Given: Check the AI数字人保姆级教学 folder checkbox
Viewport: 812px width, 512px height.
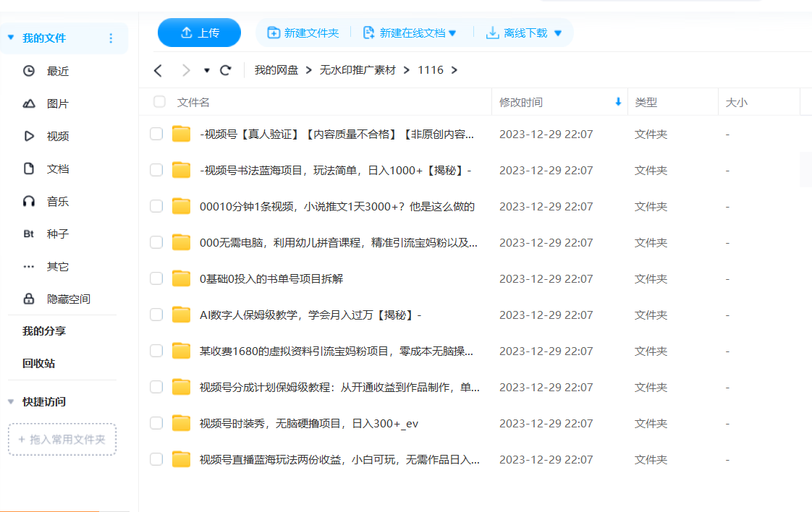Looking at the screenshot, I should pyautogui.click(x=156, y=315).
